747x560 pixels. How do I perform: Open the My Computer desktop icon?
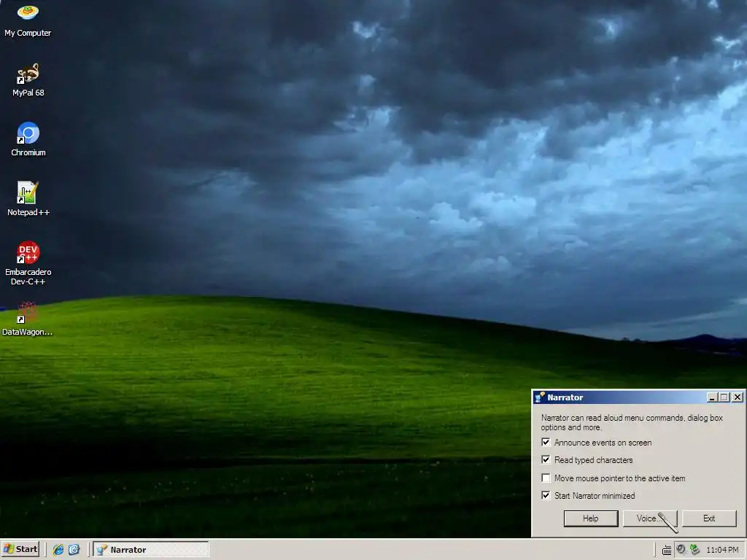tap(28, 20)
